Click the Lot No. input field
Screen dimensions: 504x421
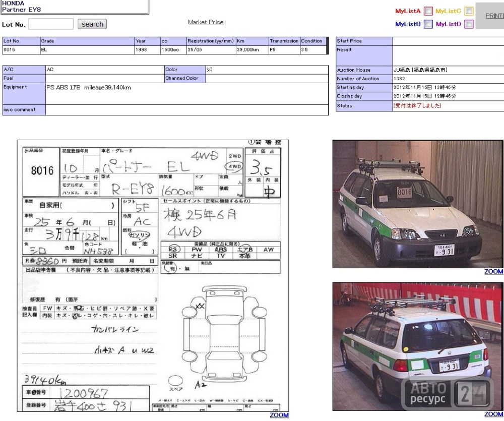(x=51, y=24)
